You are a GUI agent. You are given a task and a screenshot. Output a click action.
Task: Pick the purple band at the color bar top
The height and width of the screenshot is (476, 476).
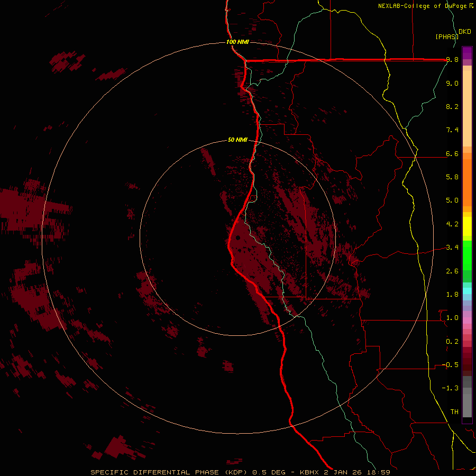[x=467, y=53]
